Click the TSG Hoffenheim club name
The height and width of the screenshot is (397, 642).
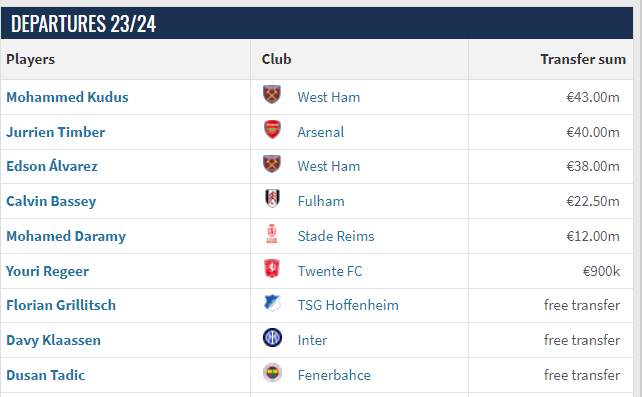point(348,305)
